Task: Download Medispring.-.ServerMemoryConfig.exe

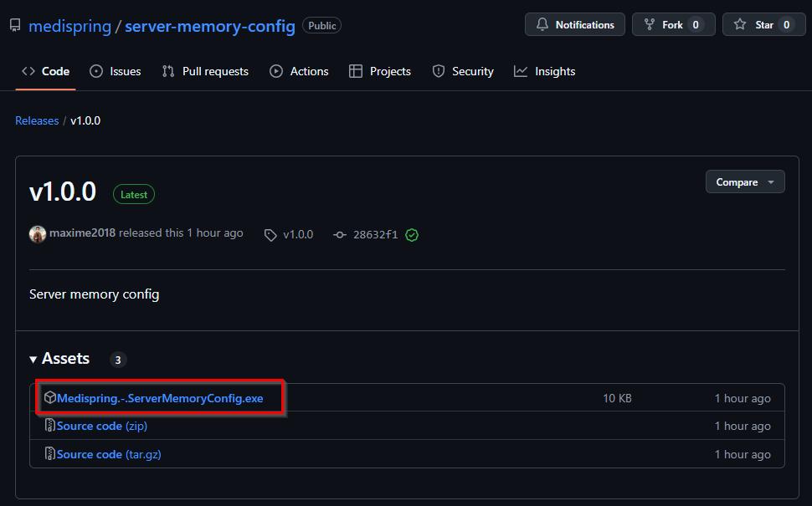Action: click(160, 398)
